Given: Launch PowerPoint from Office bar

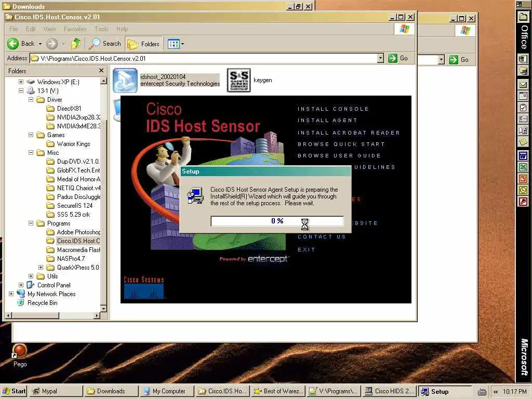Looking at the screenshot, I should click(523, 179).
